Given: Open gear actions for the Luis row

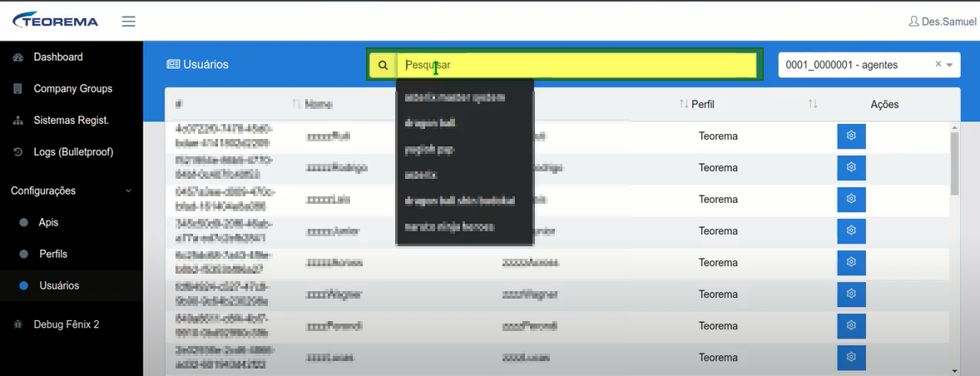Looking at the screenshot, I should click(851, 200).
